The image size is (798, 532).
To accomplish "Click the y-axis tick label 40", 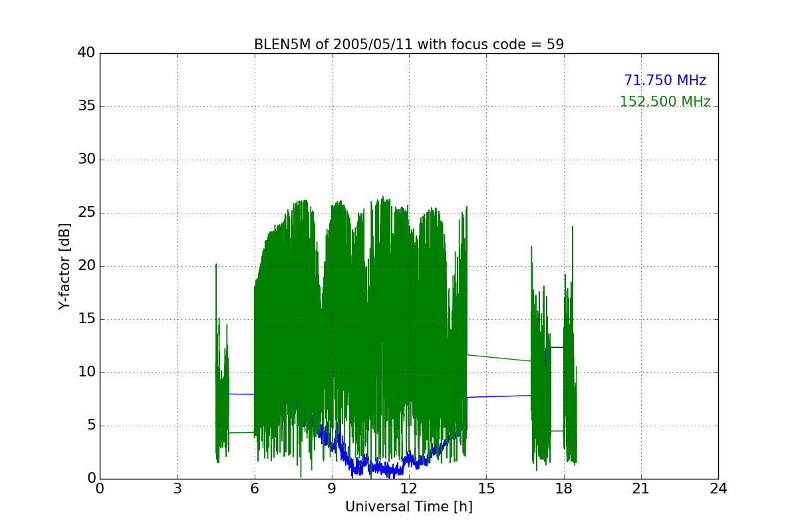I will [86, 53].
